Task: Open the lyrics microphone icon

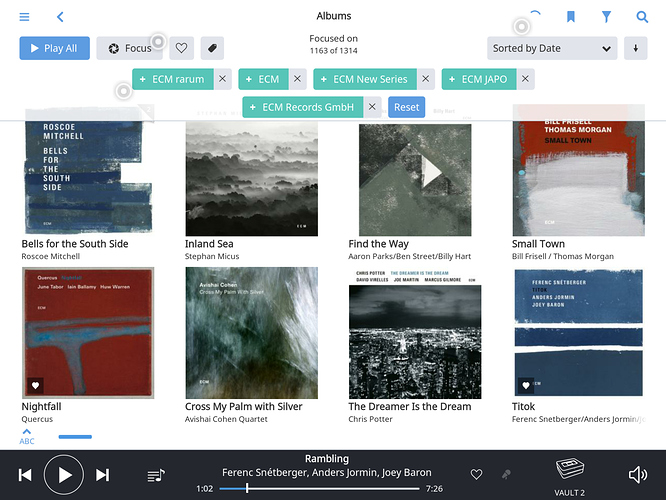Action: [506, 474]
